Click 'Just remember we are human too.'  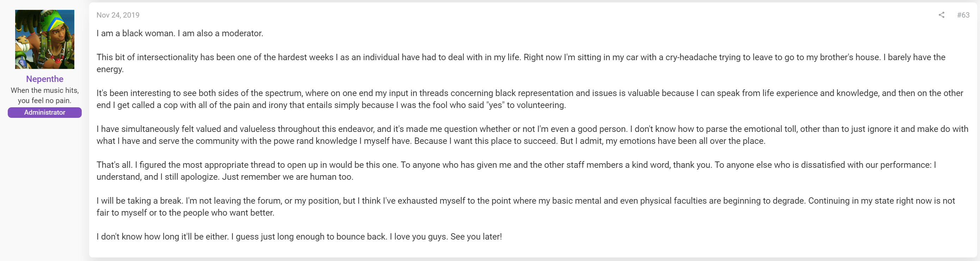click(287, 177)
